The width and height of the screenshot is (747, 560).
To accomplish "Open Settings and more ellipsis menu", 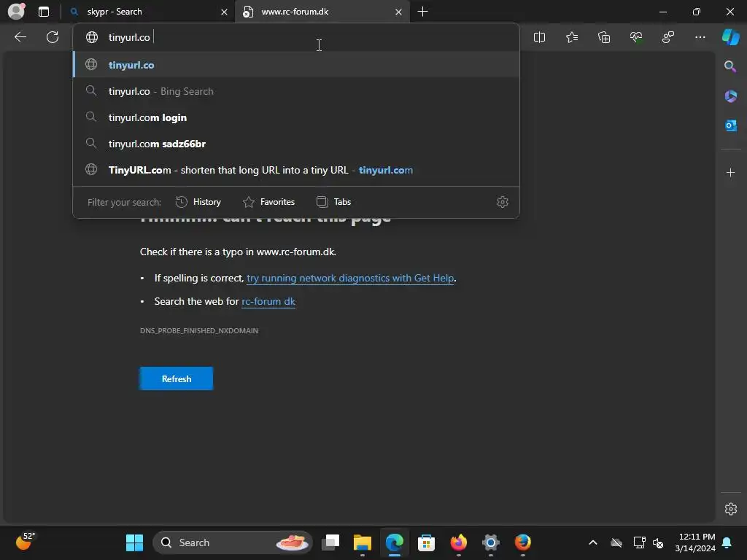I will click(x=700, y=37).
